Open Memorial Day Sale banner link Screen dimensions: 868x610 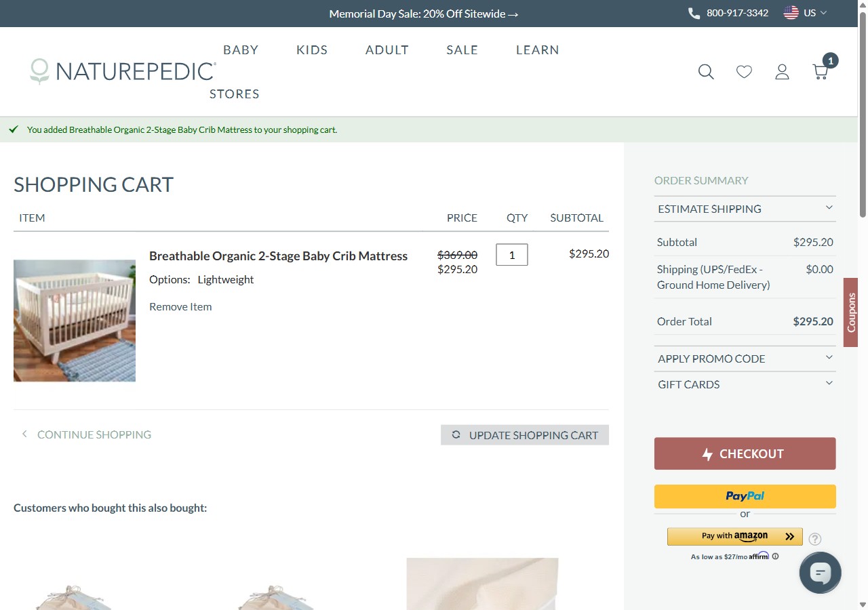pos(424,14)
